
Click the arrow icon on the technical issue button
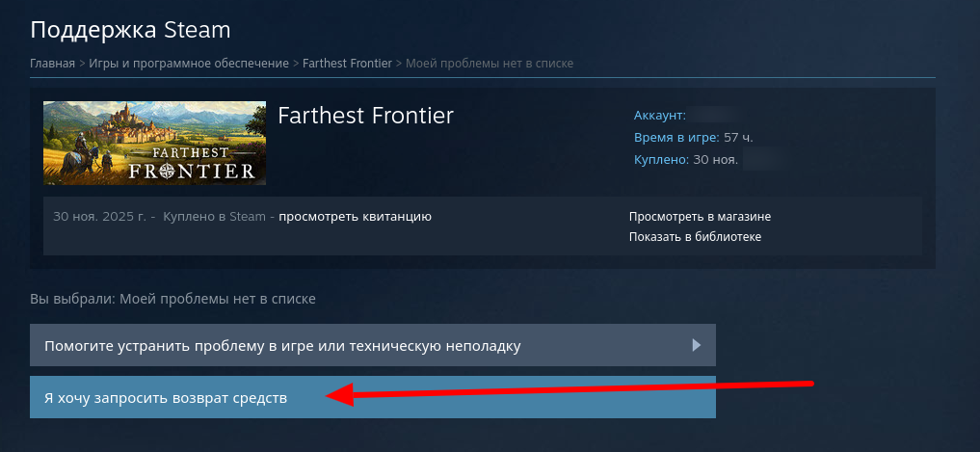coord(697,345)
